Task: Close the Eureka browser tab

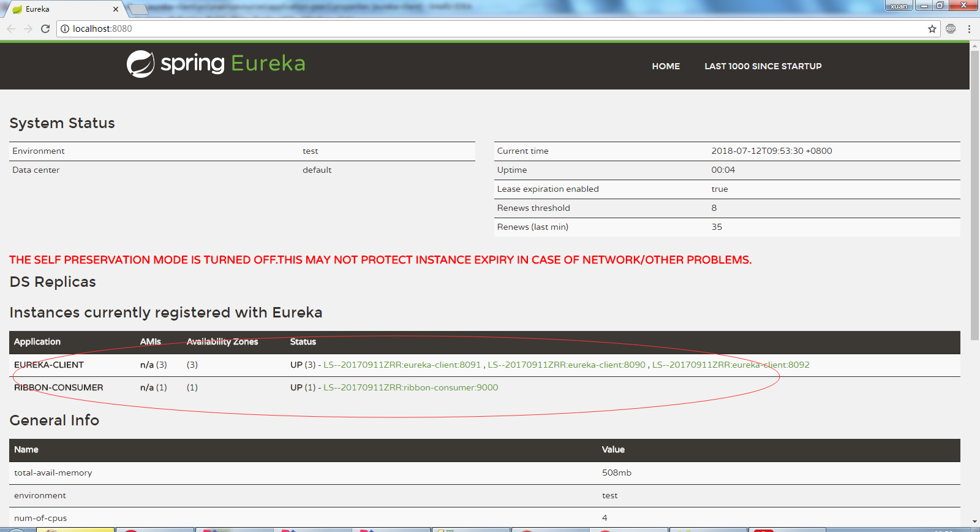Action: coord(116,9)
